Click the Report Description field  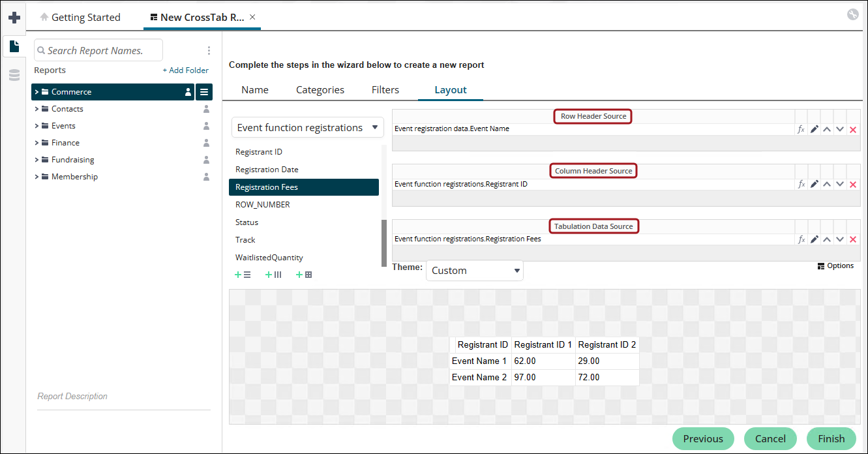coord(124,397)
